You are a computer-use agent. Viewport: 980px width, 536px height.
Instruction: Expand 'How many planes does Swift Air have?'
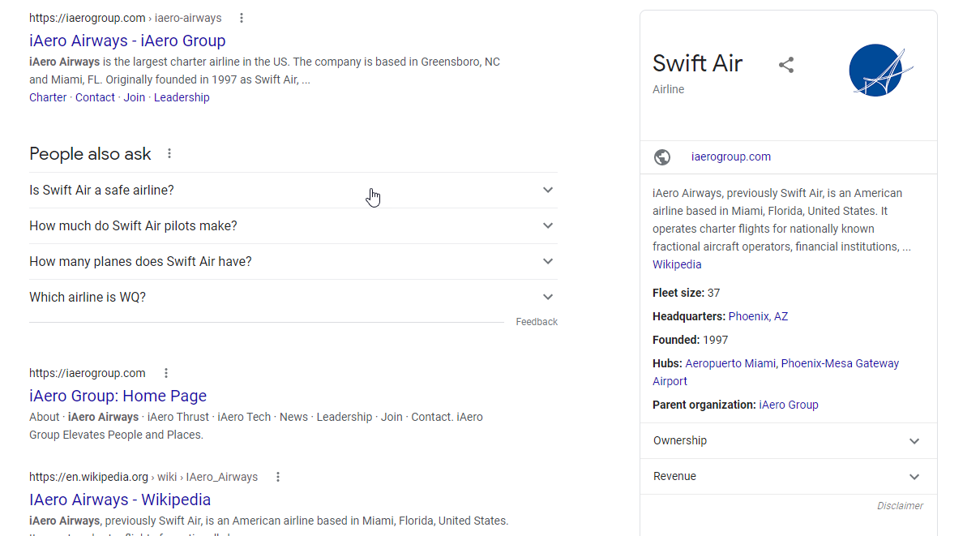point(293,261)
